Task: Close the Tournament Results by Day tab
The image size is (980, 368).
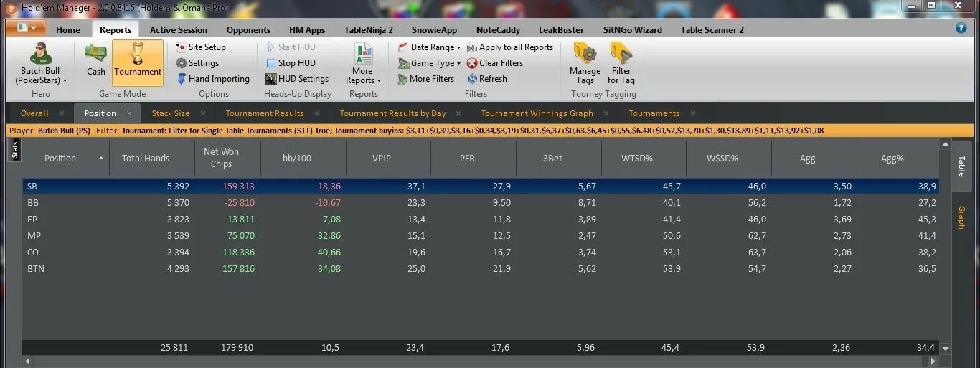Action: pos(458,113)
